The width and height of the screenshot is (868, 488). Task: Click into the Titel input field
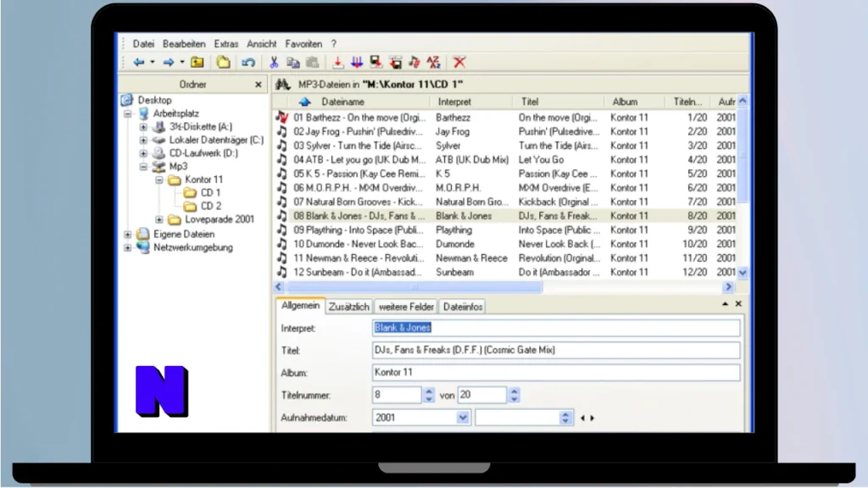[x=556, y=350]
